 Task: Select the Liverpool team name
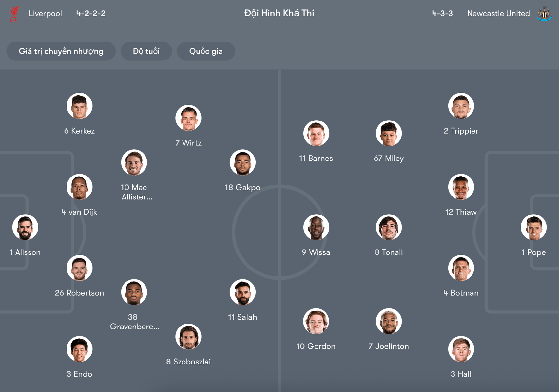coord(45,13)
